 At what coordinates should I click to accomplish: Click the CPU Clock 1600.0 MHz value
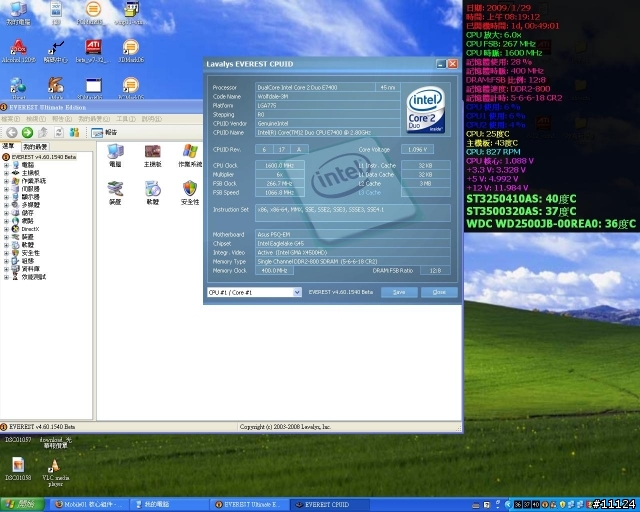coord(280,165)
